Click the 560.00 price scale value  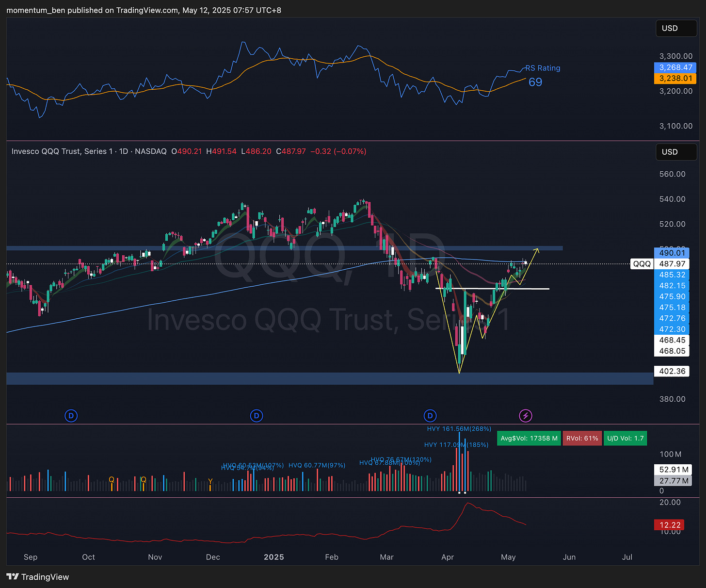[x=673, y=174]
